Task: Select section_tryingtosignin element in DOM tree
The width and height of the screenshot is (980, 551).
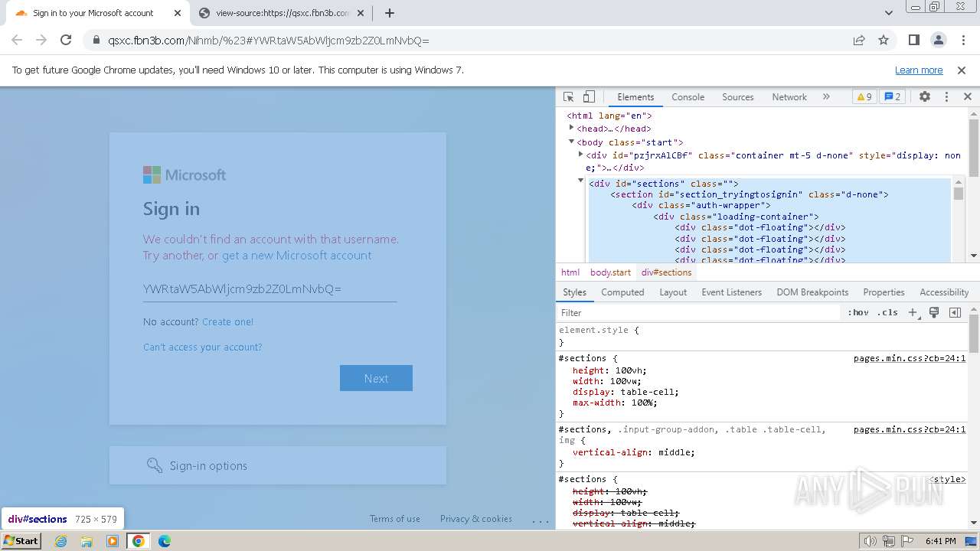Action: (750, 194)
